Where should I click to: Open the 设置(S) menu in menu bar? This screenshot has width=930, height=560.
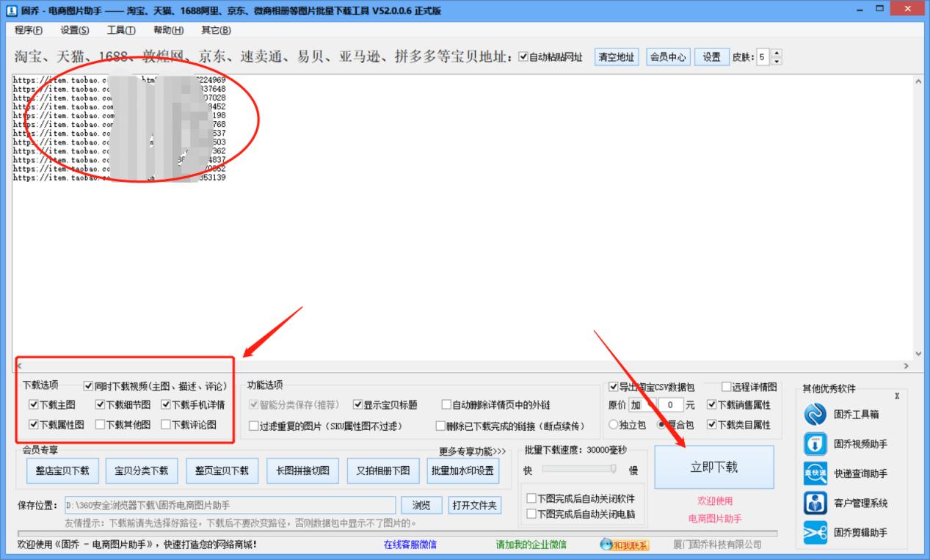pyautogui.click(x=75, y=30)
